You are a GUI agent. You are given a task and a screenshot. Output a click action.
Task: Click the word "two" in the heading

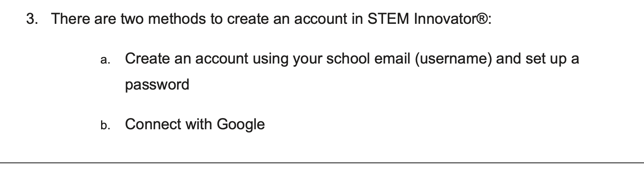click(132, 19)
